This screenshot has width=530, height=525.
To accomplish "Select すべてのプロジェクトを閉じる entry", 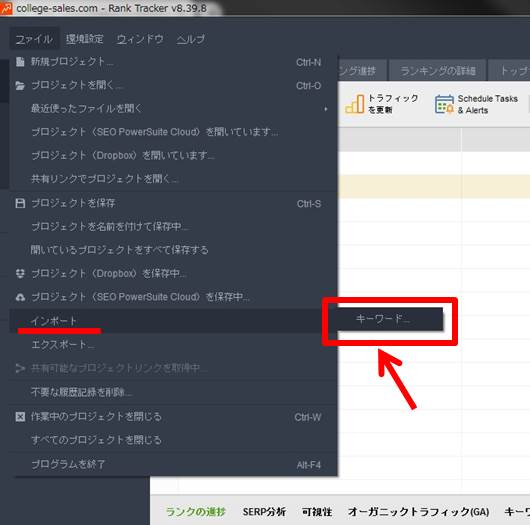I will point(173,440).
